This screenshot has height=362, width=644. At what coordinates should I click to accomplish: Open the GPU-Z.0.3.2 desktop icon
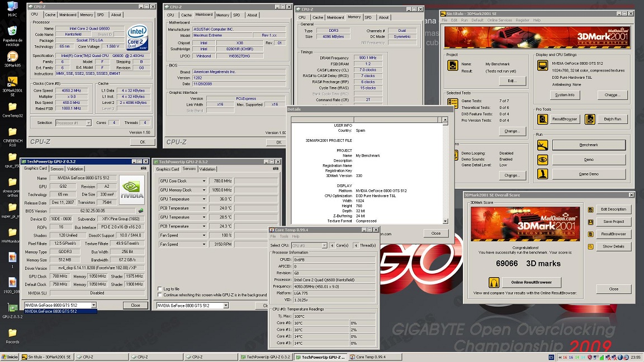click(x=12, y=308)
